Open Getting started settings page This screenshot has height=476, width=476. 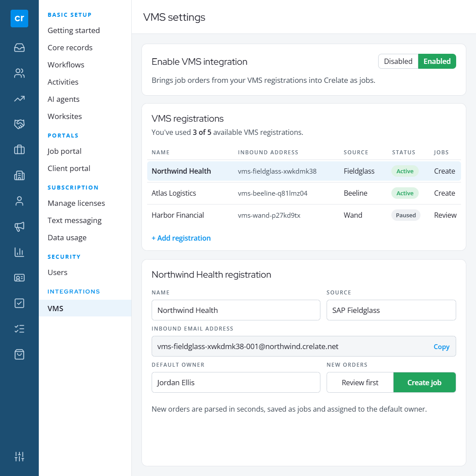click(x=74, y=30)
